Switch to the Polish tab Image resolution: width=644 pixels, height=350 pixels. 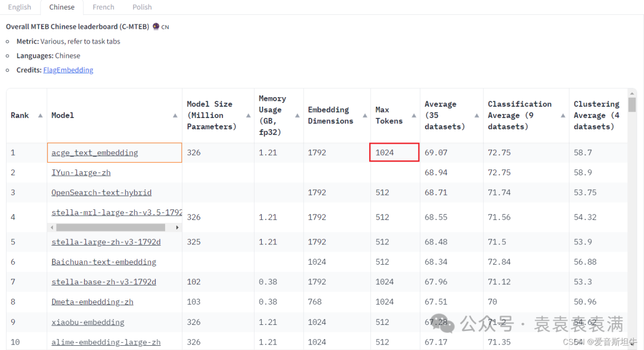coord(142,7)
